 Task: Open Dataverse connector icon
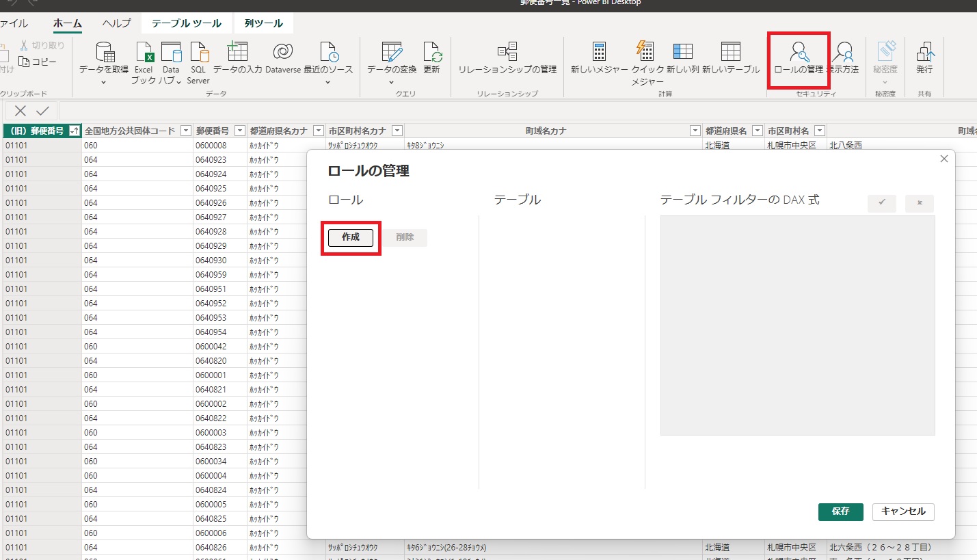[x=283, y=53]
